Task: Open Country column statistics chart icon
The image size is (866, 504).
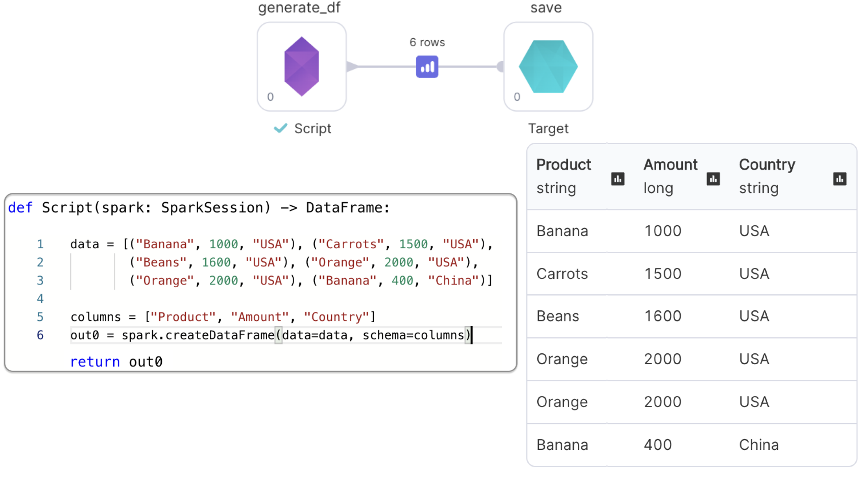Action: tap(839, 179)
